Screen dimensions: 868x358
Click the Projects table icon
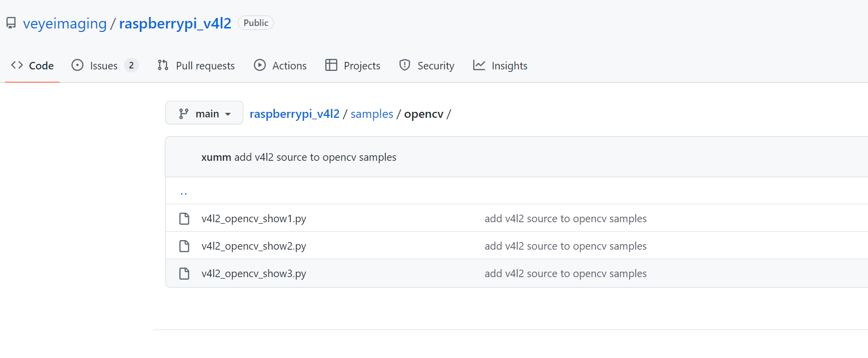coord(331,65)
